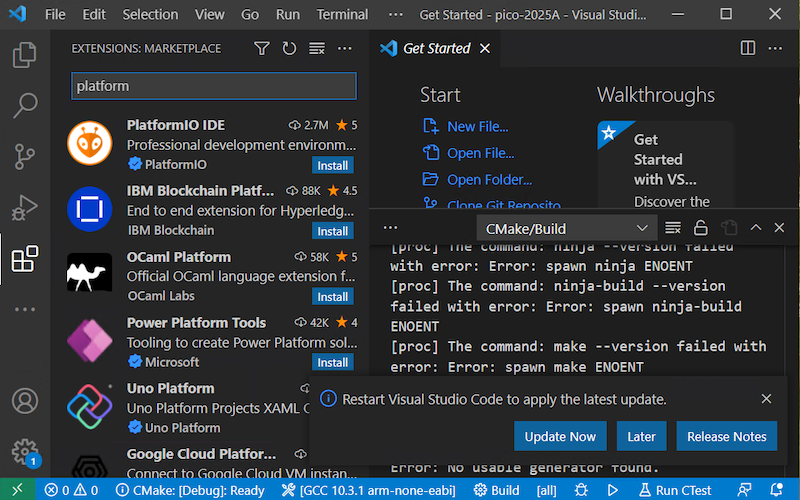Open Release Notes from notification
Image resolution: width=800 pixels, height=500 pixels.
pyautogui.click(x=727, y=436)
